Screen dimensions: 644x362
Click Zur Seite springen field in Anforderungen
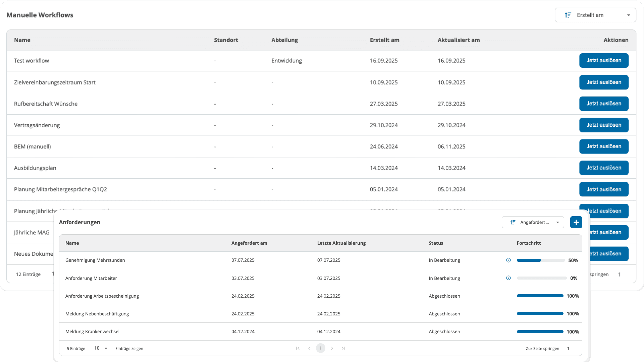coord(568,349)
